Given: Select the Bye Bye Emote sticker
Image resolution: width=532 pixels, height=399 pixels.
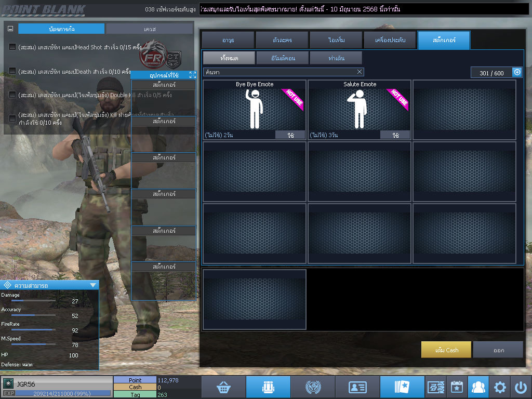Looking at the screenshot, I should pos(255,110).
